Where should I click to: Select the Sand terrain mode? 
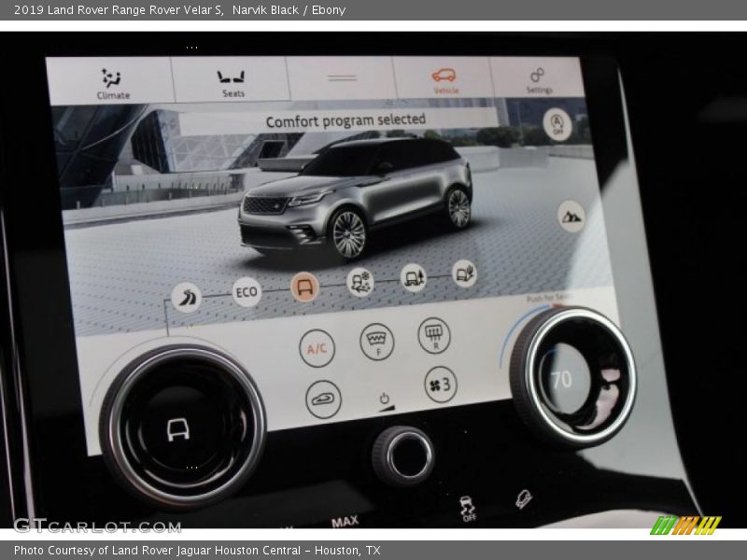click(x=464, y=273)
